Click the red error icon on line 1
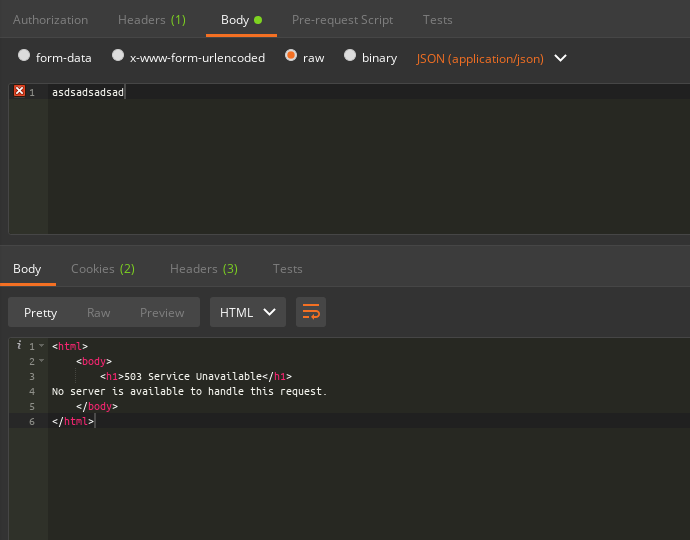The image size is (690, 540). [19, 91]
